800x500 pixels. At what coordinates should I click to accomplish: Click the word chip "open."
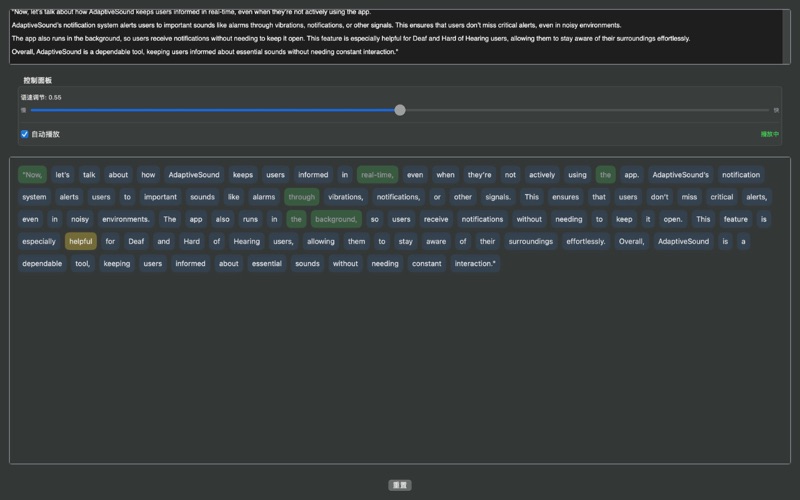pyautogui.click(x=672, y=219)
